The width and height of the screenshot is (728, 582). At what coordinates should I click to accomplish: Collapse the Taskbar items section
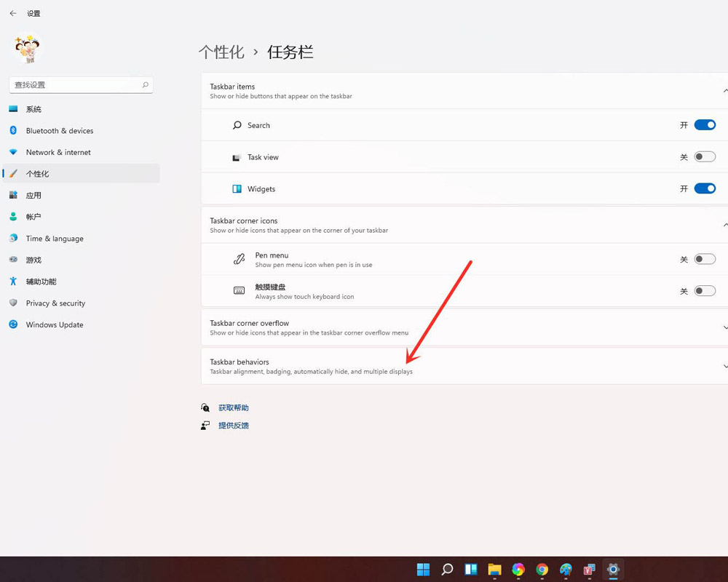click(725, 90)
